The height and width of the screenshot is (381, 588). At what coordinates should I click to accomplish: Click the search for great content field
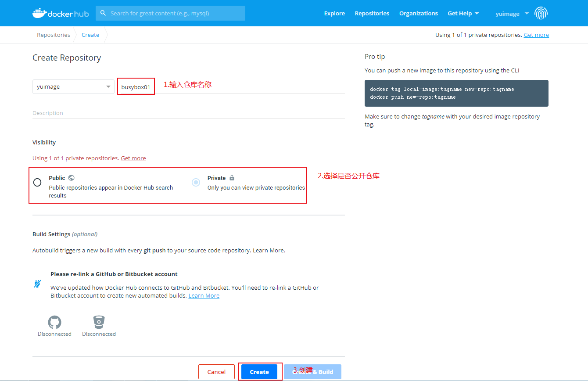click(x=170, y=13)
